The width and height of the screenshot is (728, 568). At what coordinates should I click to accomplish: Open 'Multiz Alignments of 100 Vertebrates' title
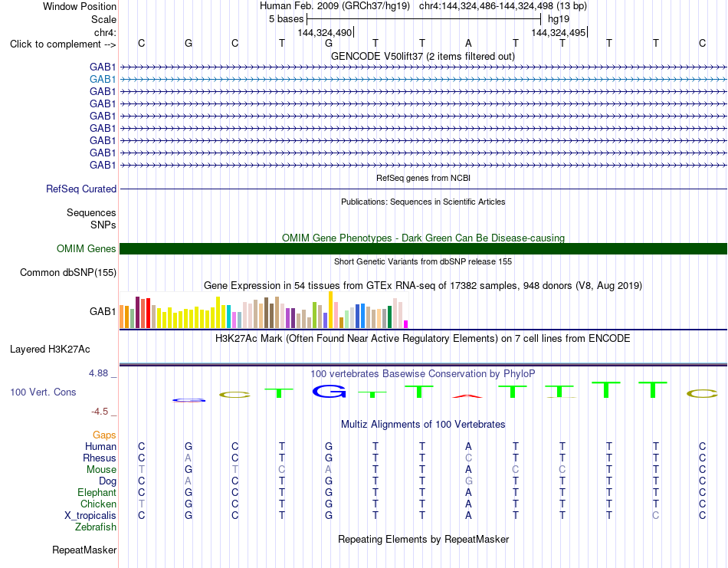(423, 424)
